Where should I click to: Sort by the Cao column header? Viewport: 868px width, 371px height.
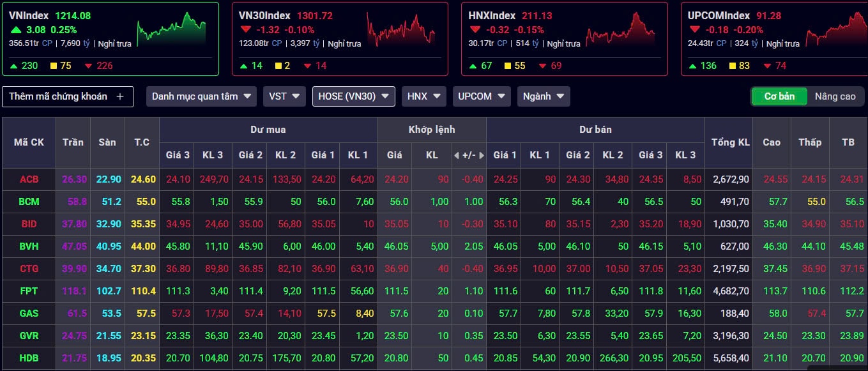point(772,142)
